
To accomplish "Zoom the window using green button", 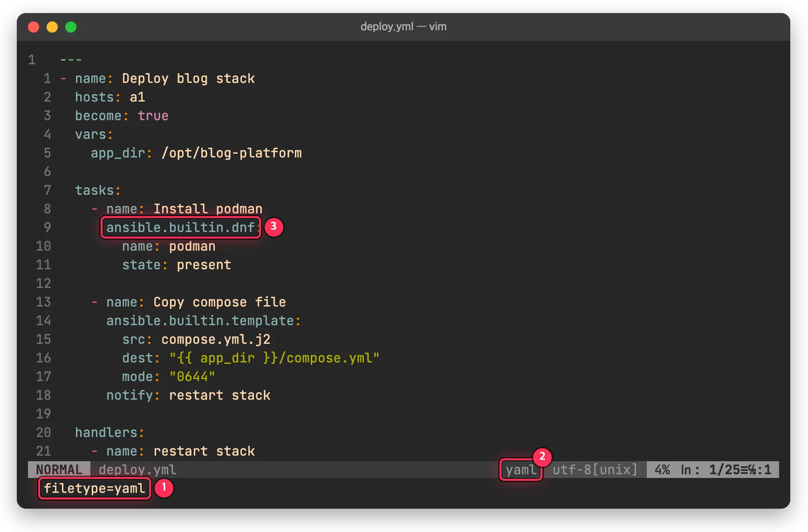I will click(71, 27).
